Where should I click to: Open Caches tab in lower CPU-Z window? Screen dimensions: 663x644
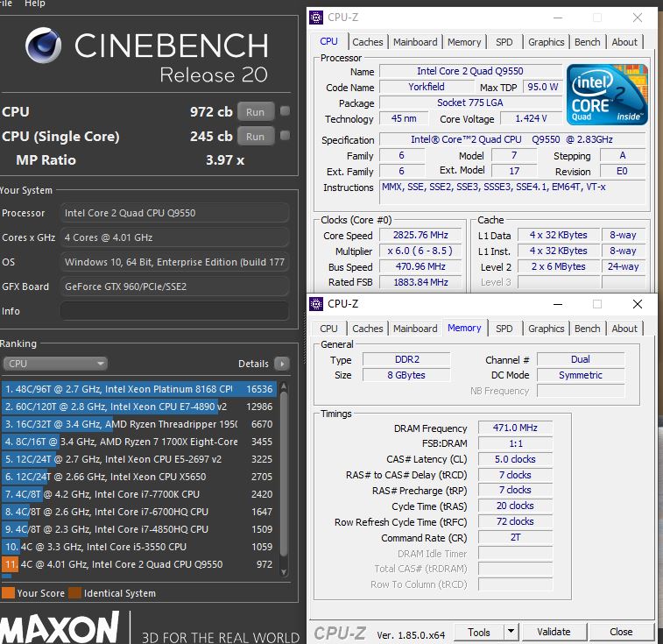pyautogui.click(x=368, y=329)
